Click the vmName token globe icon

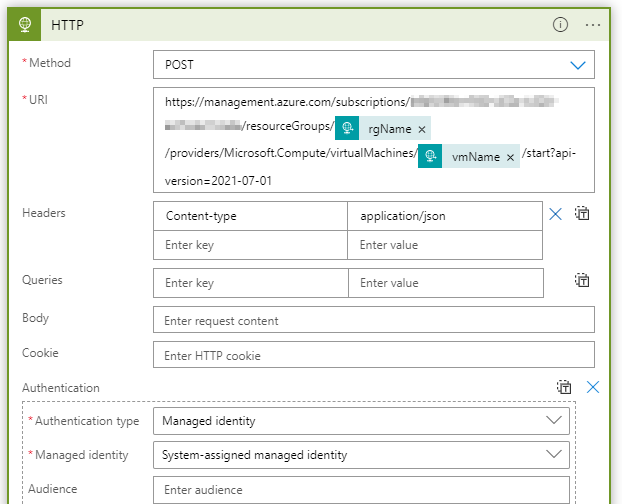point(430,156)
